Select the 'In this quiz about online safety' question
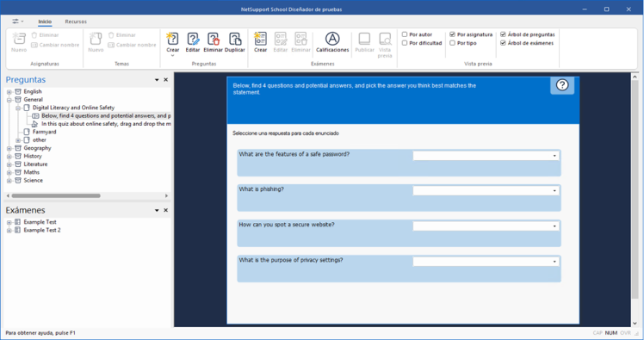The width and height of the screenshot is (644, 340). click(x=106, y=124)
